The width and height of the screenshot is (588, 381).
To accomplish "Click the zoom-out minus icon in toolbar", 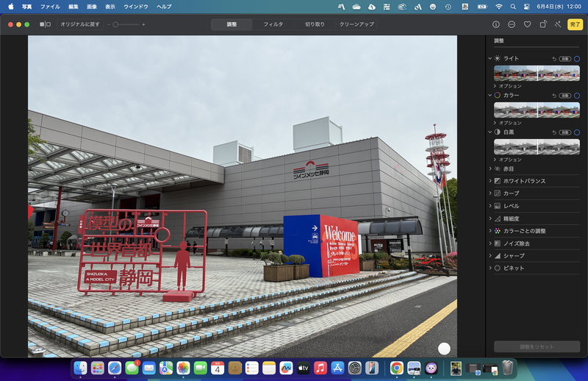I will pyautogui.click(x=109, y=24).
